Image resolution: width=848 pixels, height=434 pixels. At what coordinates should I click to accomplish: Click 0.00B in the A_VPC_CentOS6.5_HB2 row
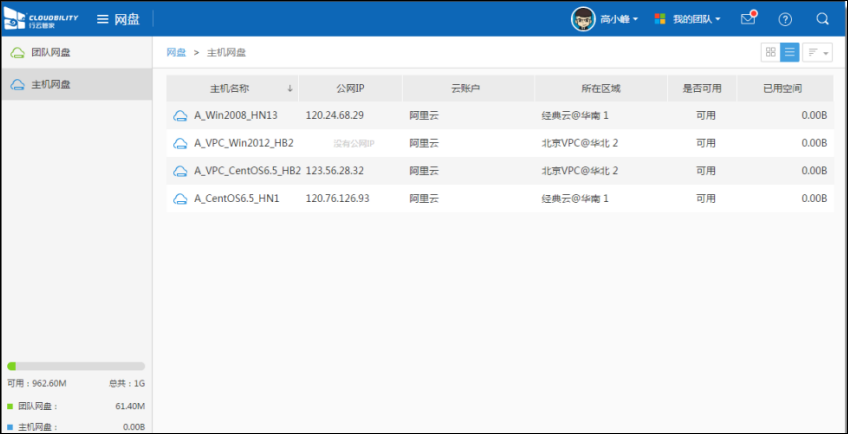pos(814,170)
